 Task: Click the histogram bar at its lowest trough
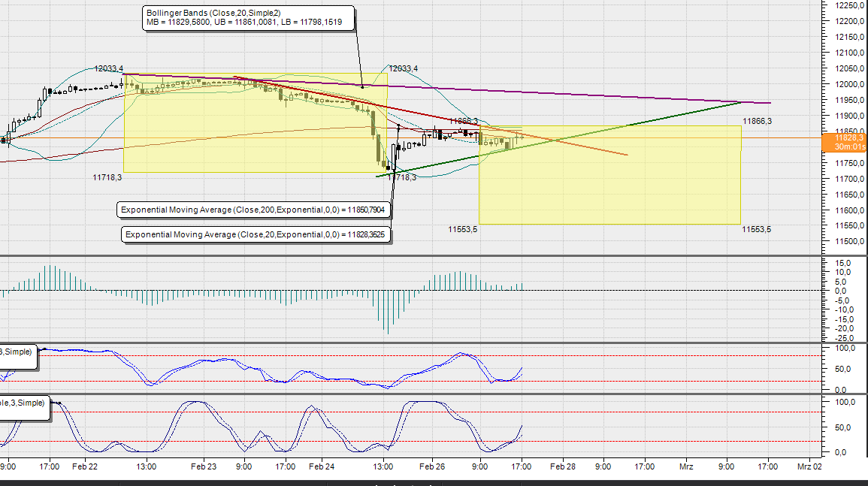click(388, 312)
